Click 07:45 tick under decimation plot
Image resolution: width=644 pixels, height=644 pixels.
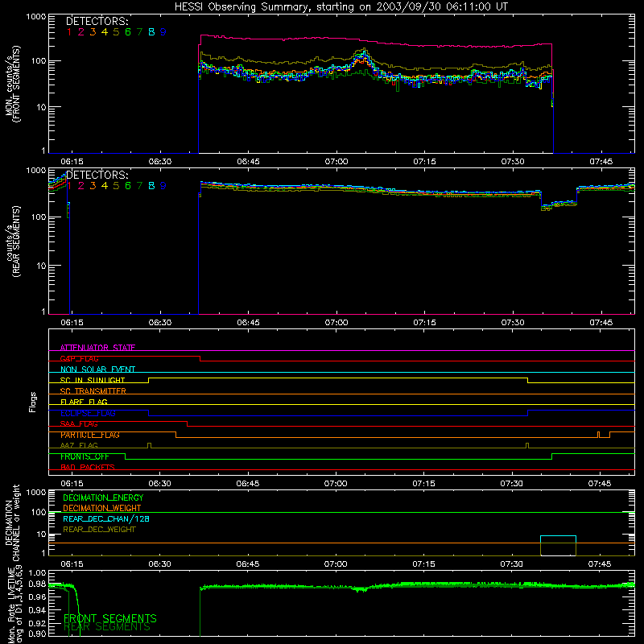pyautogui.click(x=600, y=564)
